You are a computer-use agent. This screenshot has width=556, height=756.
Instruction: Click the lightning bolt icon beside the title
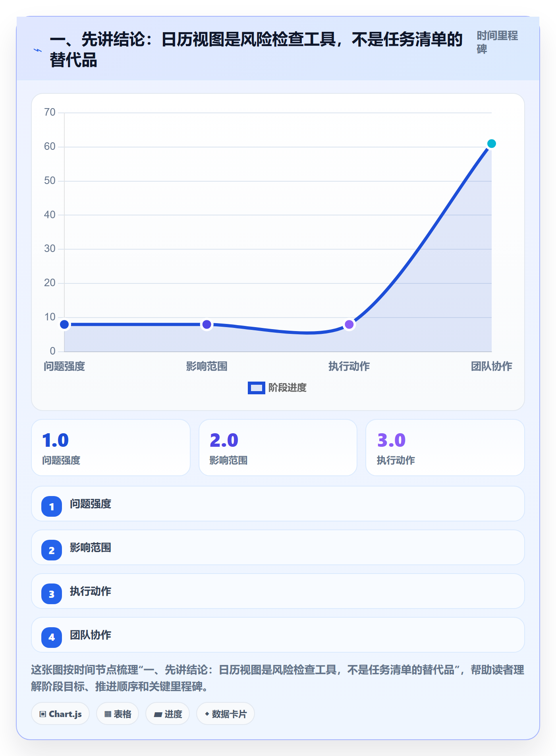[38, 50]
